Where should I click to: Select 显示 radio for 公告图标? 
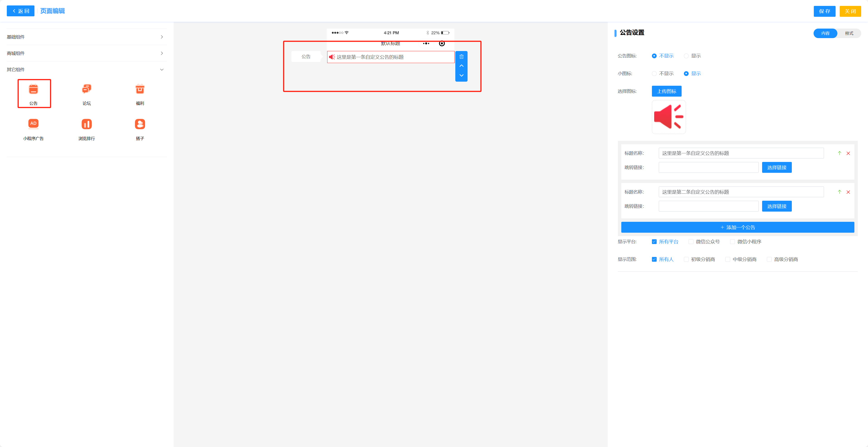coord(686,56)
